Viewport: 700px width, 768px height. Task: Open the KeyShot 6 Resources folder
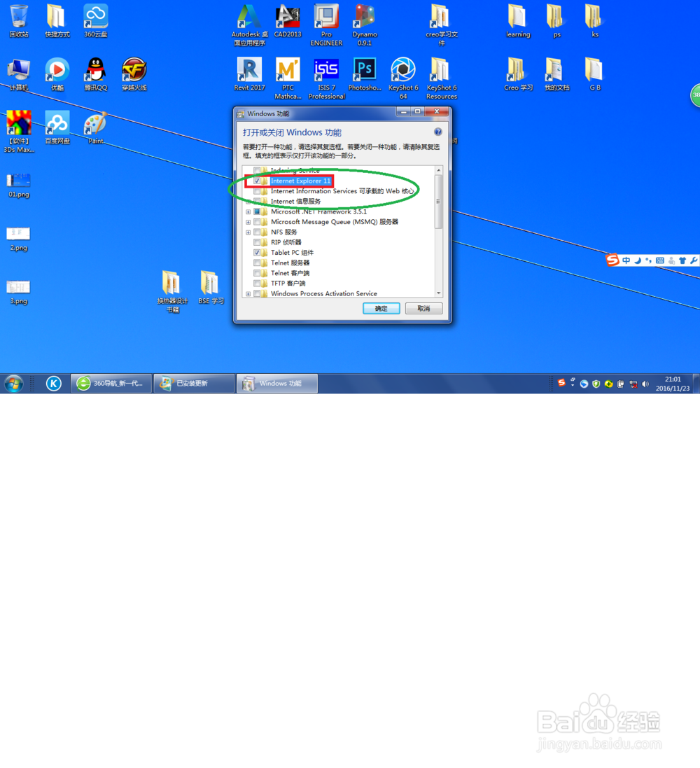(442, 78)
